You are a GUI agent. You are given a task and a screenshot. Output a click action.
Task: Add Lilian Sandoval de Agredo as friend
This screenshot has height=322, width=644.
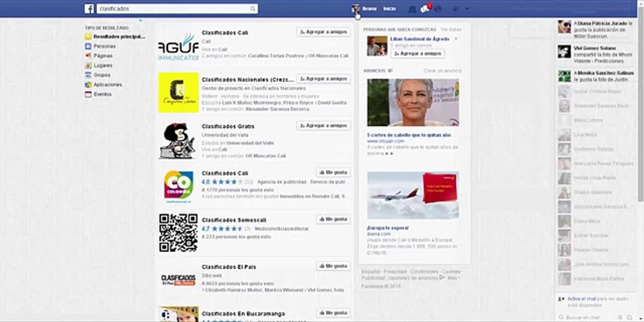point(418,53)
